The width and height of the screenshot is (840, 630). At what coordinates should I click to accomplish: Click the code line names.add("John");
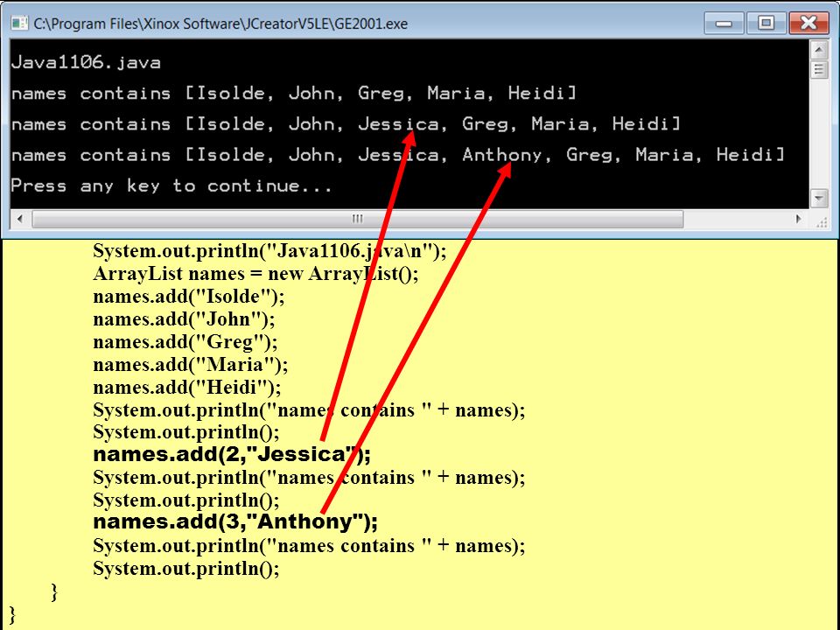pyautogui.click(x=184, y=319)
